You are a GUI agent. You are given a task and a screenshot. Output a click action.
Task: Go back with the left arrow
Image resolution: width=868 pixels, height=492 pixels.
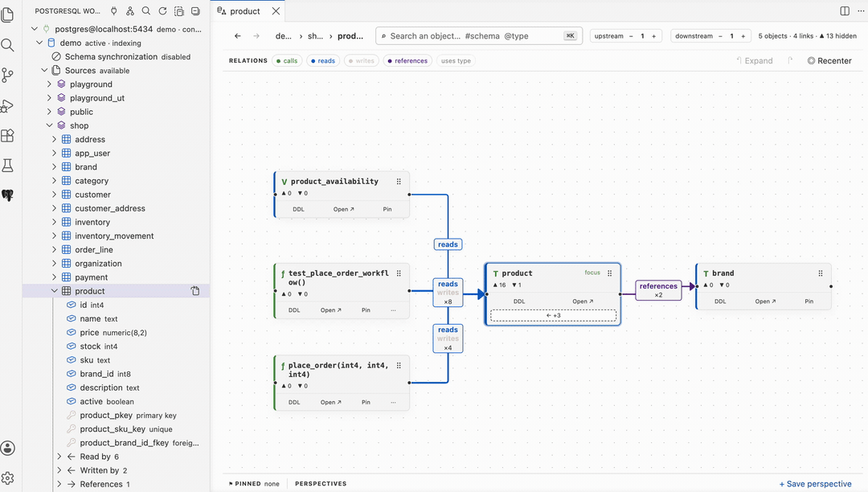237,36
